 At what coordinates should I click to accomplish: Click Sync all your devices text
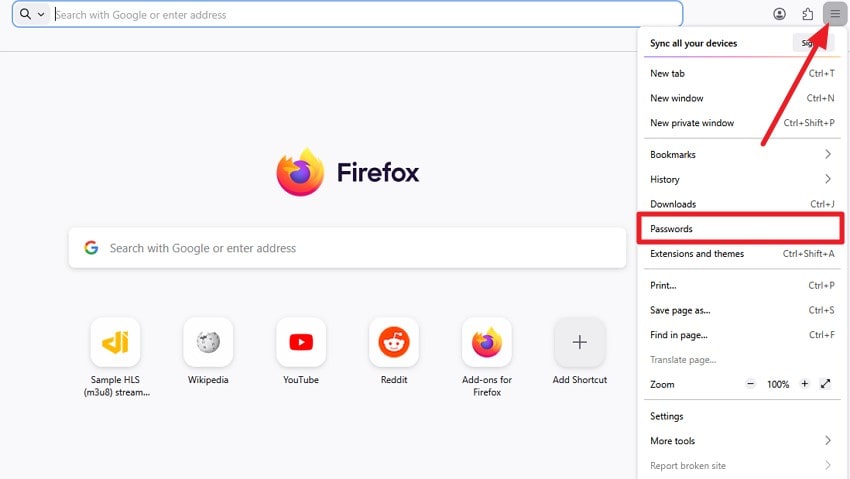tap(693, 43)
